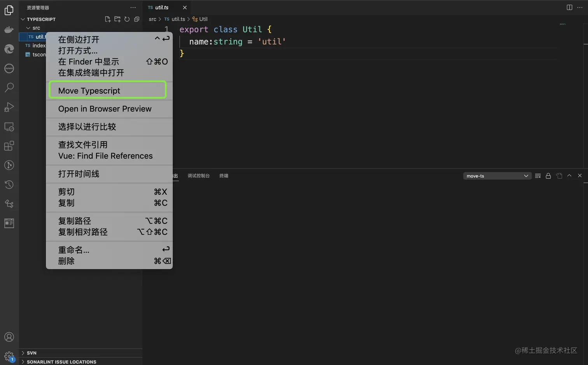Screen dimensions: 588x365
Task: Refresh the explorer file tree
Action: pos(127,19)
